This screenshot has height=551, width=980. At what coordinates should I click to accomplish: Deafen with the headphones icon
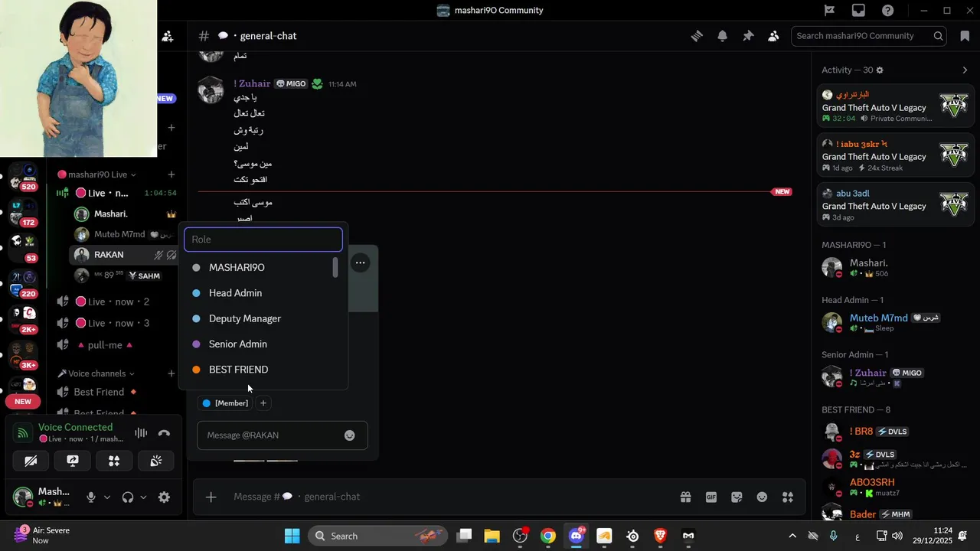tap(128, 497)
